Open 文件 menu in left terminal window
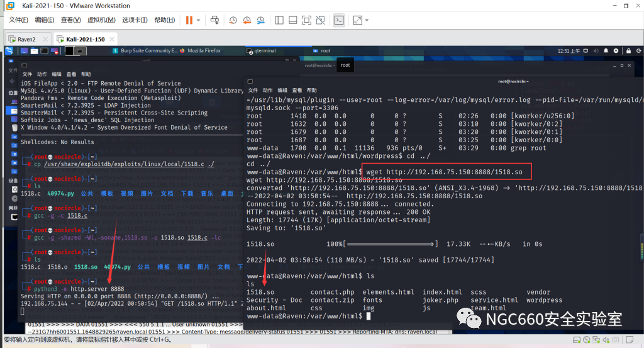This screenshot has width=644, height=348. 27,74
